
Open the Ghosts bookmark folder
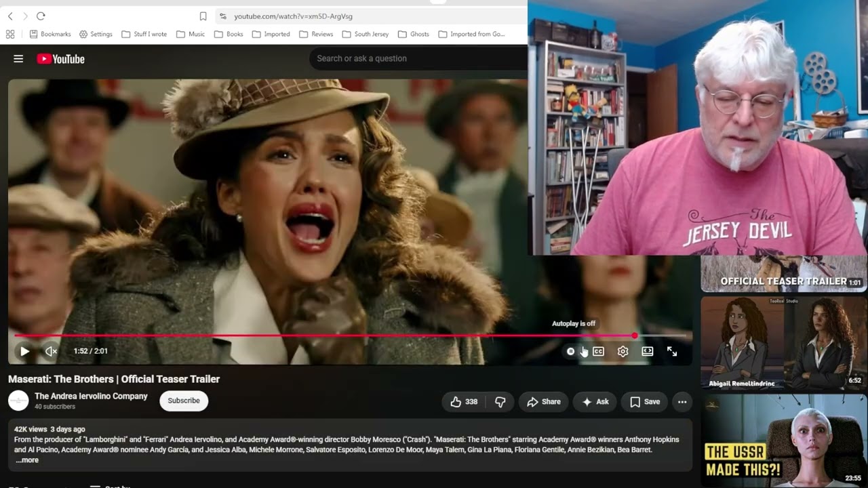click(414, 34)
